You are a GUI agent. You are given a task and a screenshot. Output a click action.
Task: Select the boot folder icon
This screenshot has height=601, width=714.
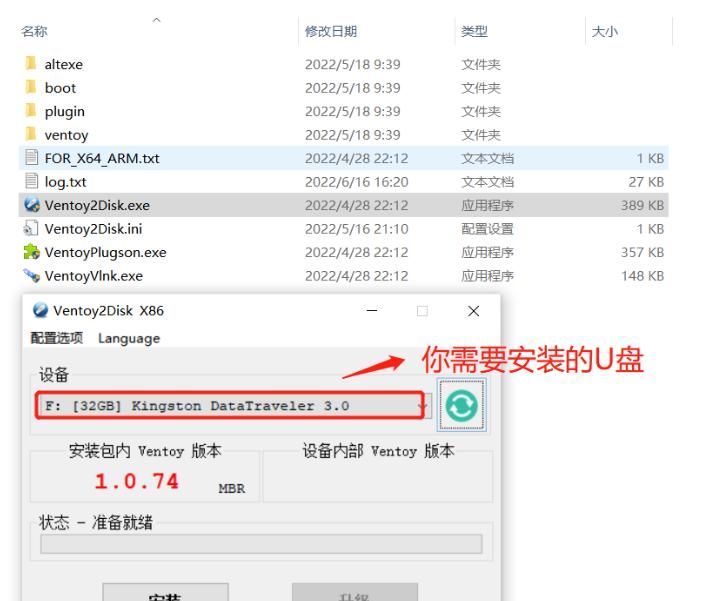(31, 87)
